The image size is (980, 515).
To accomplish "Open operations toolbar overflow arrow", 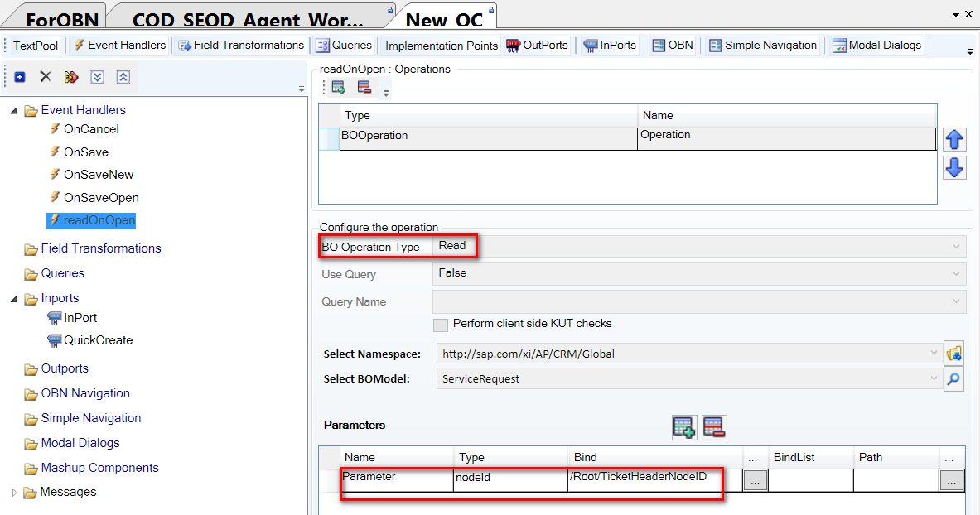I will click(x=386, y=93).
